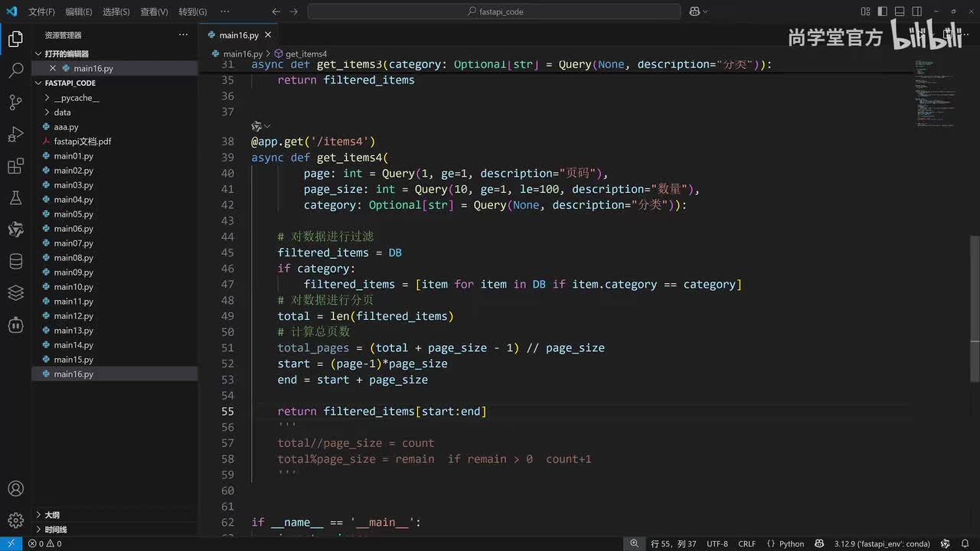Open the Extensions view

coord(15,166)
